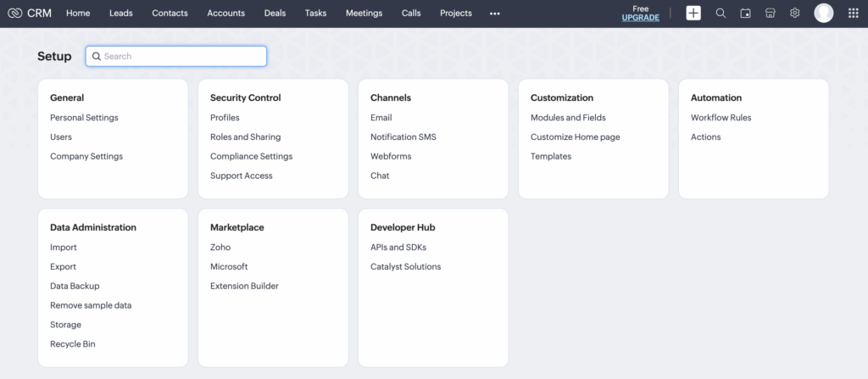Open Workflow Rules under Automation

pos(721,118)
